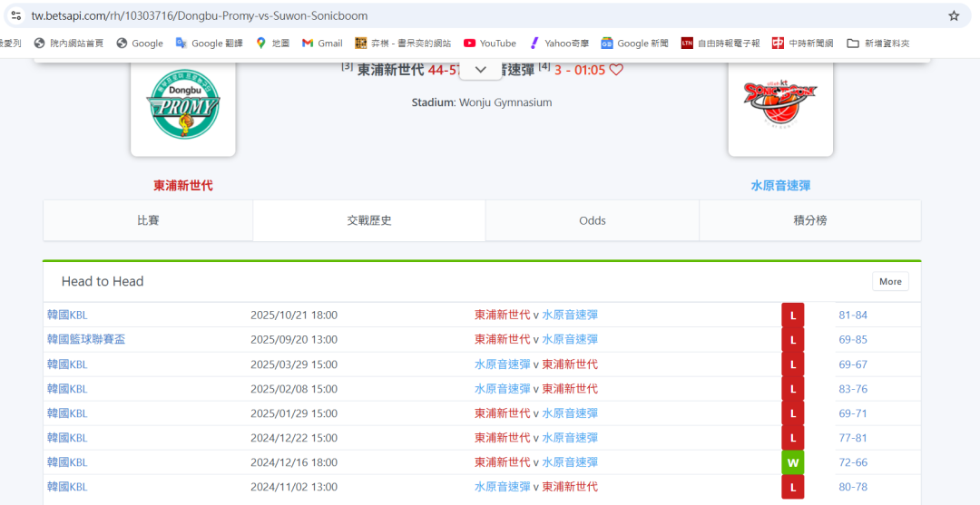Expand the chevron dropdown over the score
Image resolution: width=980 pixels, height=505 pixels.
[481, 70]
